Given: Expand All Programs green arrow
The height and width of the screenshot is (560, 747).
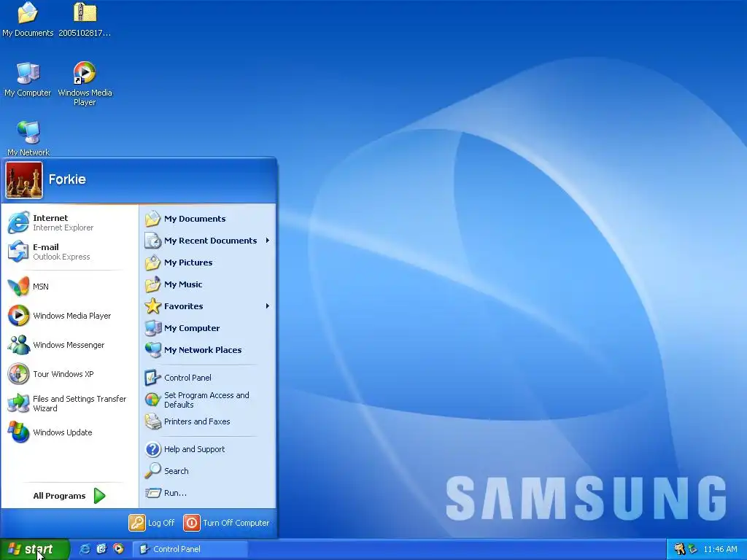Looking at the screenshot, I should tap(99, 496).
